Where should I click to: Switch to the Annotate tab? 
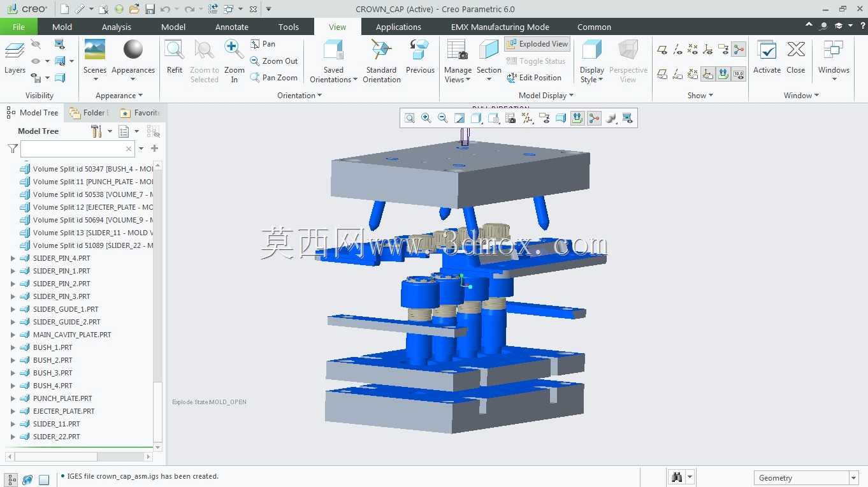coord(232,27)
